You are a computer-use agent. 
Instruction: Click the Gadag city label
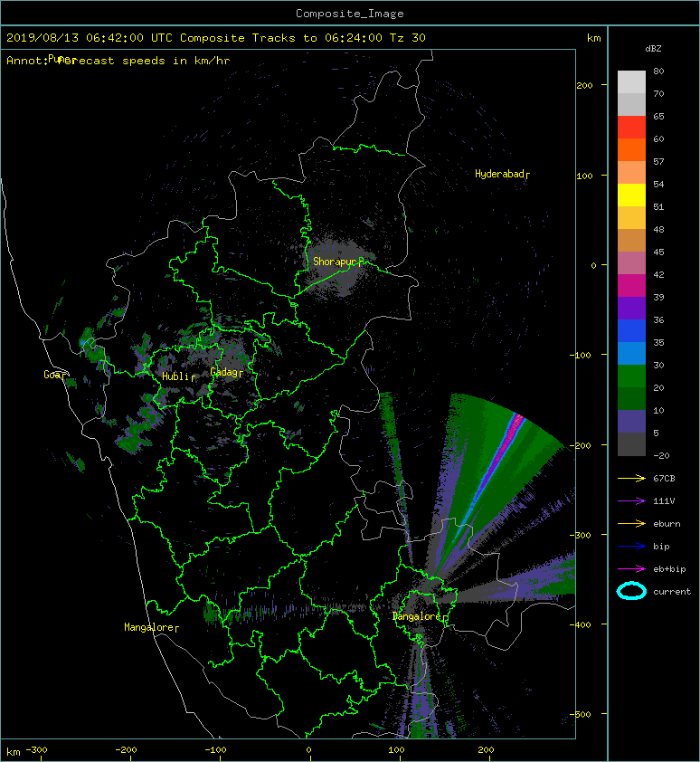click(x=226, y=372)
